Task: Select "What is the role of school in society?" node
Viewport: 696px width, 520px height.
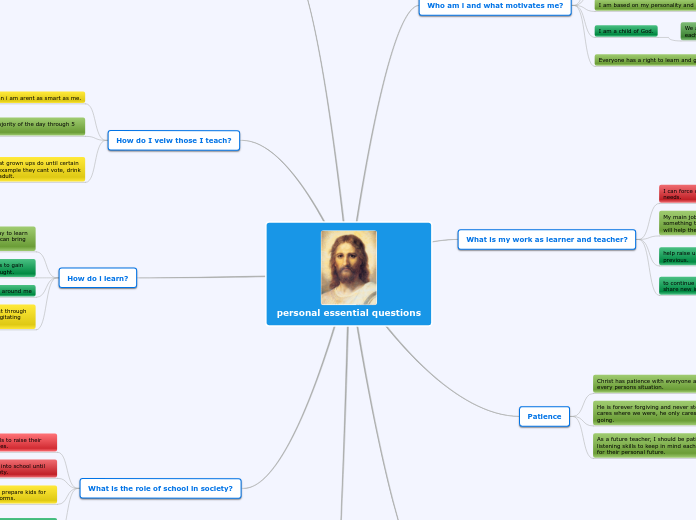Action: [x=160, y=488]
